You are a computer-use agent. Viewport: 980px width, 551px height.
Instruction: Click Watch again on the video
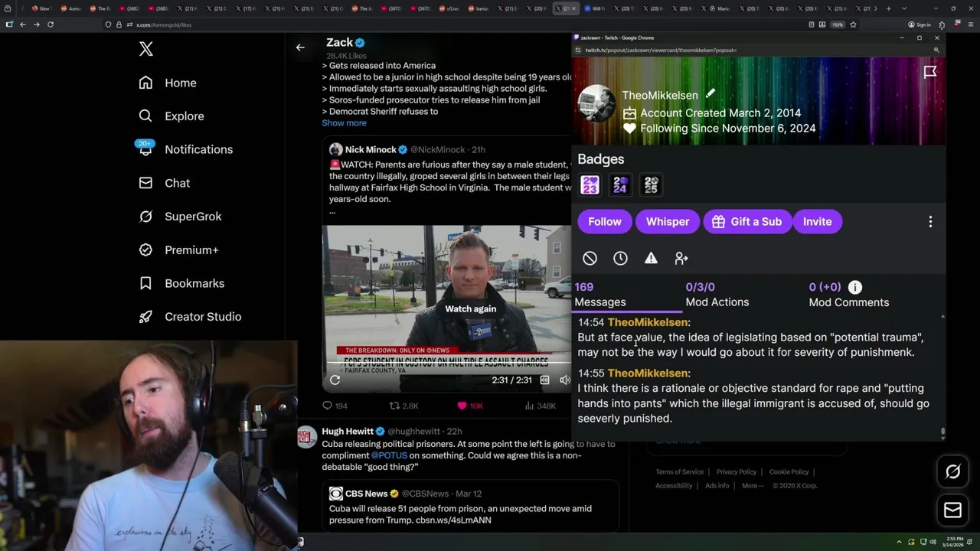471,308
